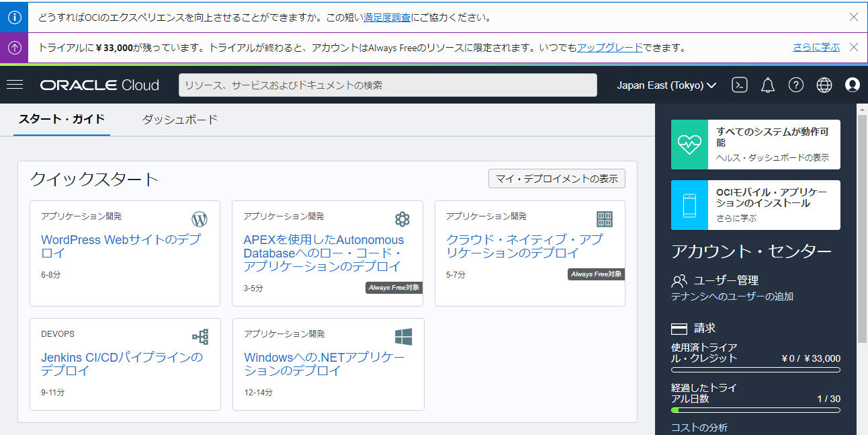Open the notifications bell
Viewport: 868px width, 435px height.
point(768,85)
